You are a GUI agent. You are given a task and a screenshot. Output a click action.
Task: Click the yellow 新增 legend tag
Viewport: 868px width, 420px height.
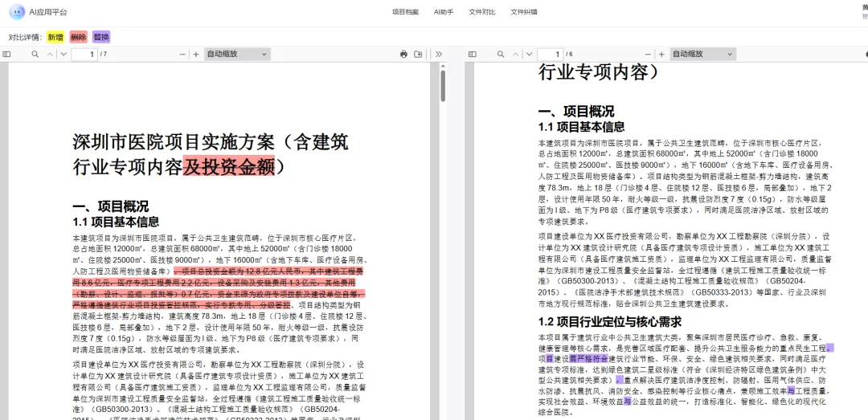click(55, 37)
